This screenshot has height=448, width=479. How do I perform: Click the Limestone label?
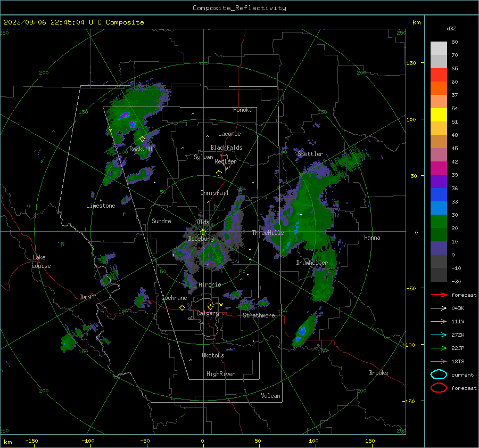pos(101,206)
